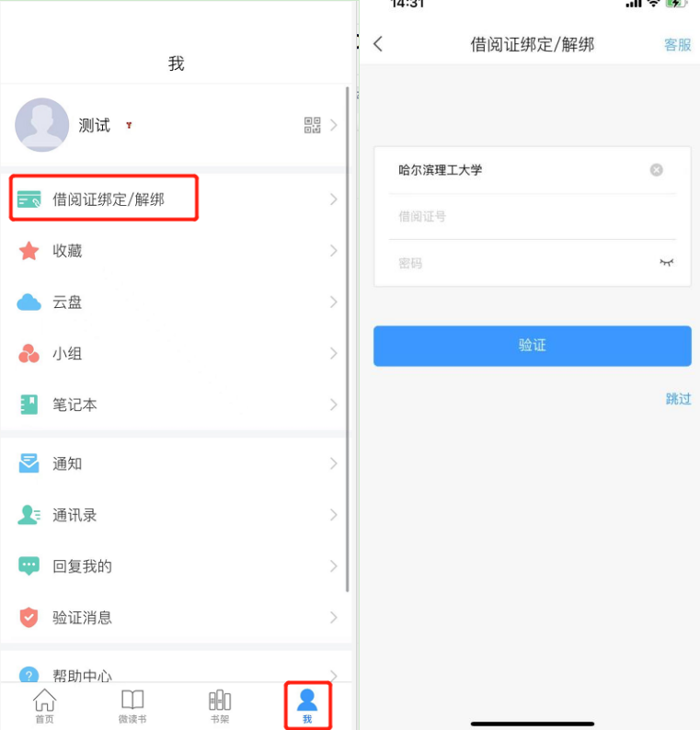This screenshot has height=730, width=700.
Task: Open the 云盘 cloud icon
Action: (x=29, y=302)
